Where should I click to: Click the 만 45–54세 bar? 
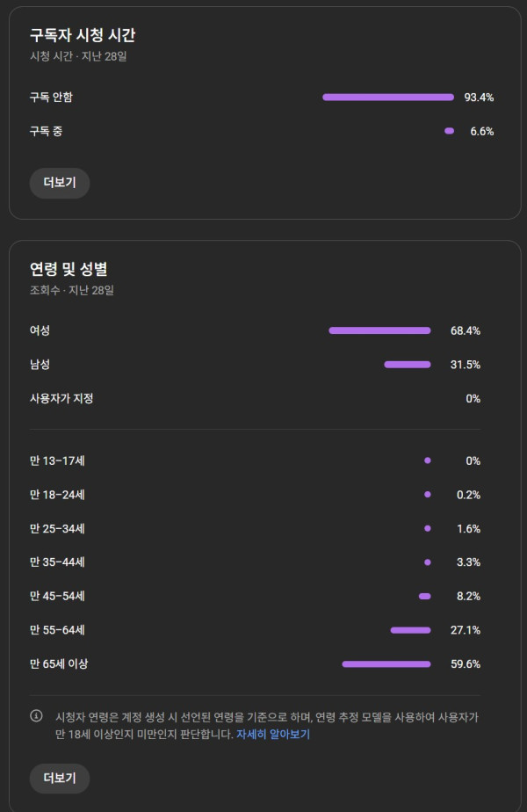tap(425, 597)
